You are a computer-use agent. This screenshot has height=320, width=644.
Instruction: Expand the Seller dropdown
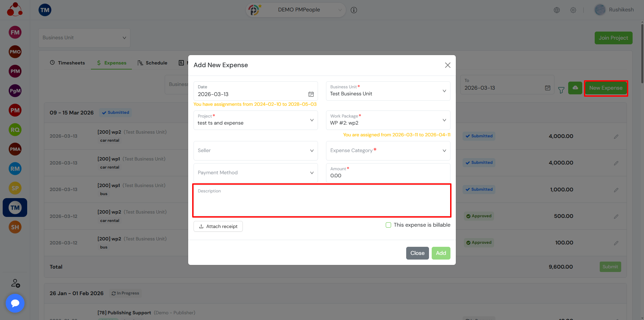coord(255,151)
